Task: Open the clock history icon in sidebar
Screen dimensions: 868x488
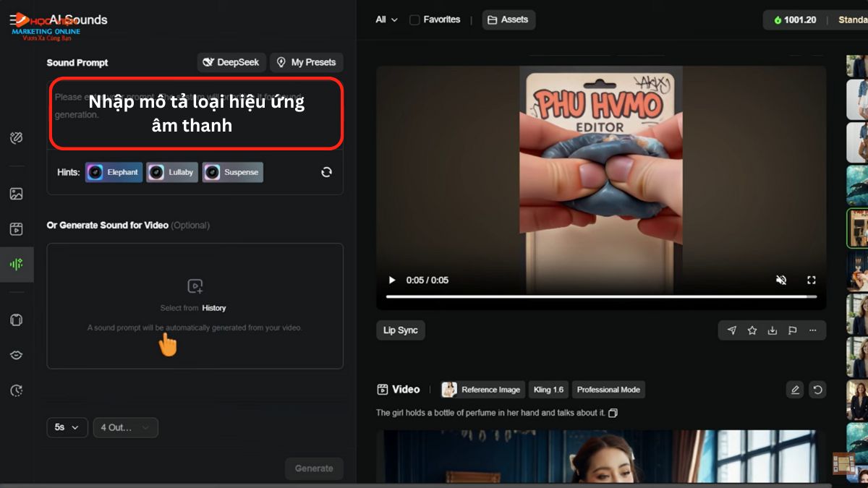Action: click(x=16, y=390)
